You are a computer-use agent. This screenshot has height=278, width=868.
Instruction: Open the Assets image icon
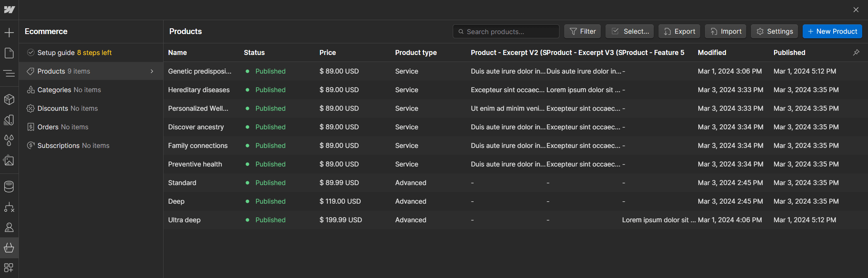click(9, 160)
